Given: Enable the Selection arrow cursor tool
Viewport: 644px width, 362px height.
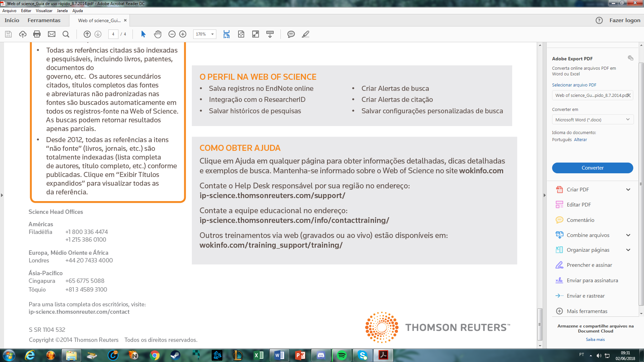Looking at the screenshot, I should point(143,34).
